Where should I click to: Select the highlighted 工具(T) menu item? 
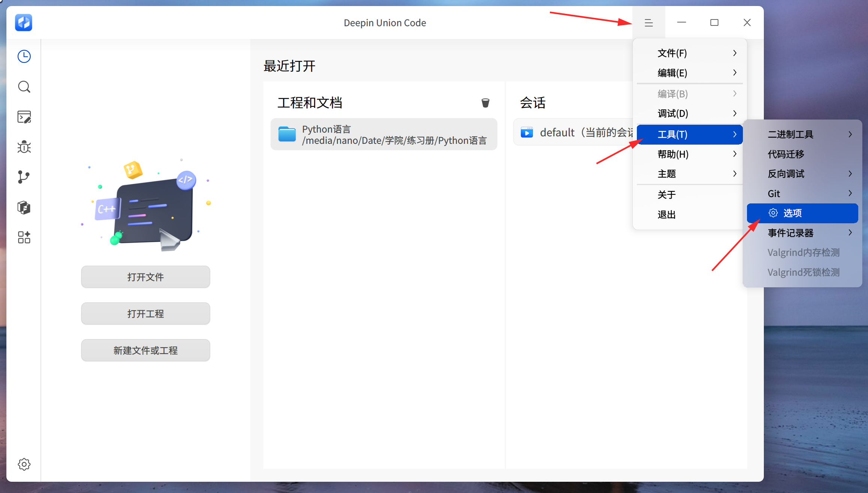pyautogui.click(x=690, y=134)
